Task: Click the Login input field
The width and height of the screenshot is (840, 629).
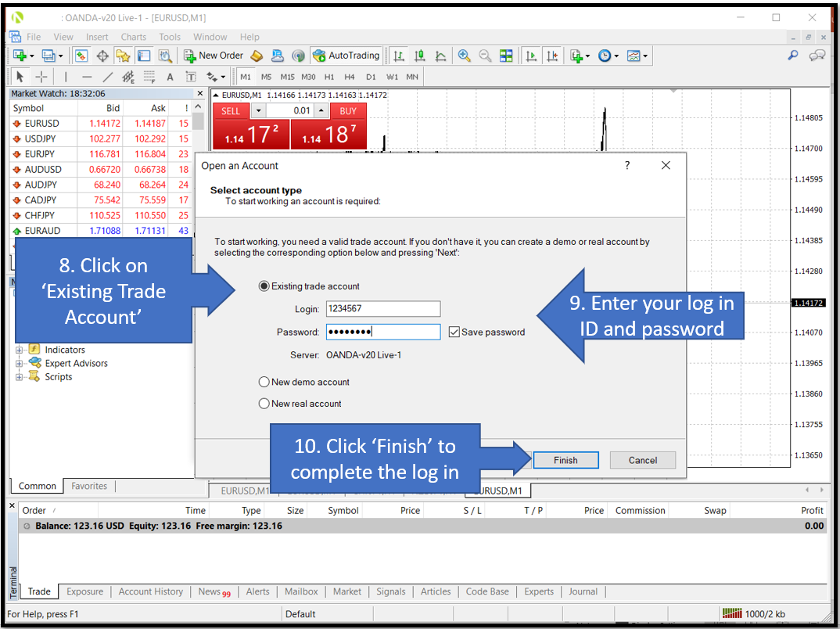Action: click(382, 309)
